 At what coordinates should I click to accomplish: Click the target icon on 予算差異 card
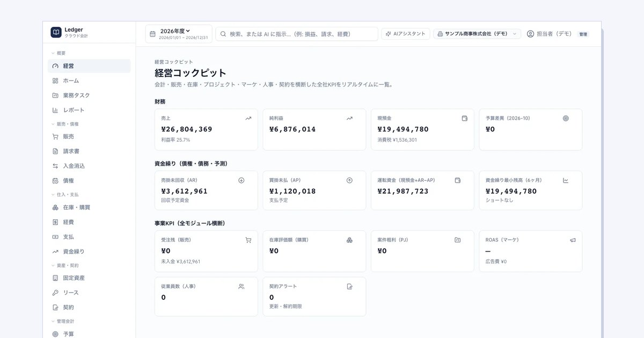click(566, 118)
